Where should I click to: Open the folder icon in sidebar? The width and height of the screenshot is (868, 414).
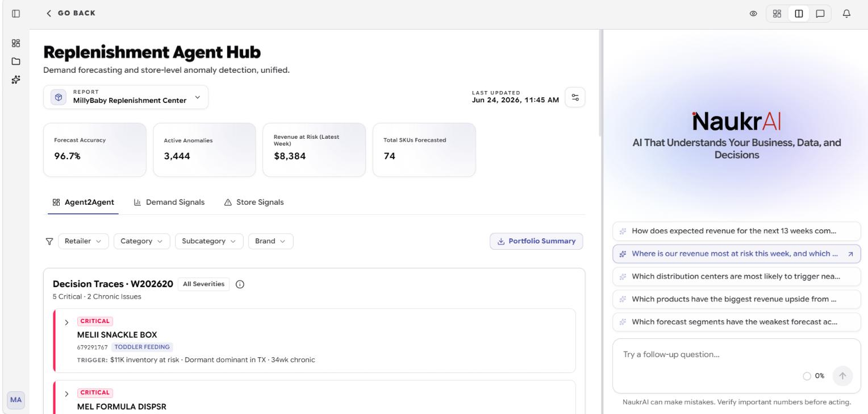point(16,61)
